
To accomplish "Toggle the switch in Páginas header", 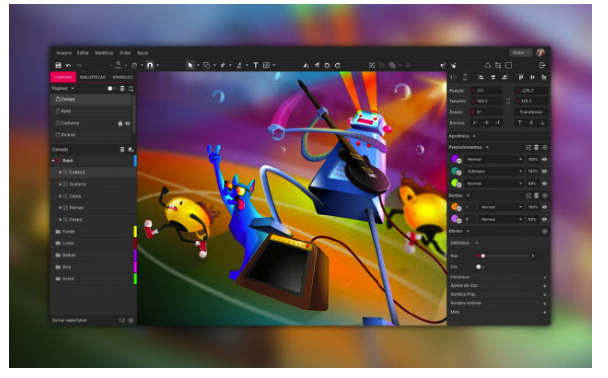I will point(111,89).
